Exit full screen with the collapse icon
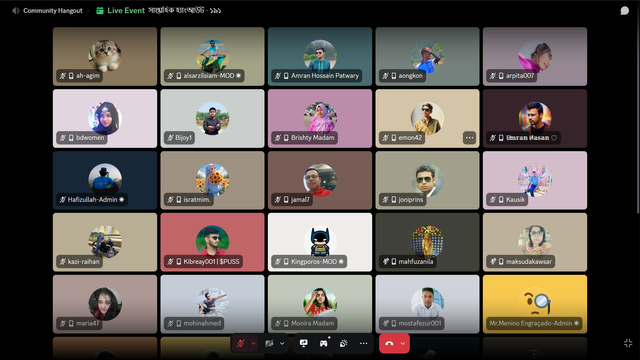Screen dimensions: 640x360 628,343
